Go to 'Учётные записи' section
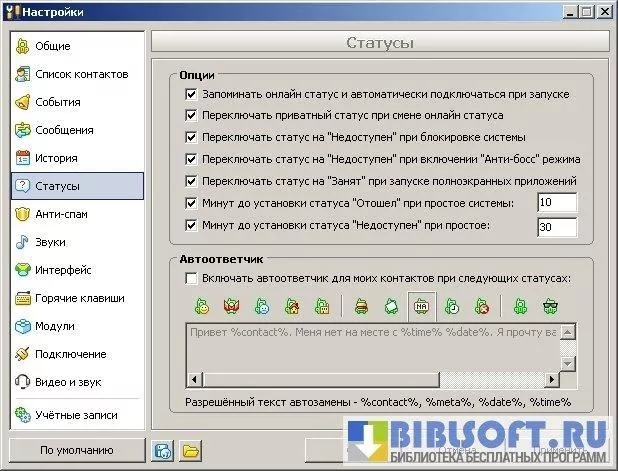618x471 pixels. (x=77, y=414)
